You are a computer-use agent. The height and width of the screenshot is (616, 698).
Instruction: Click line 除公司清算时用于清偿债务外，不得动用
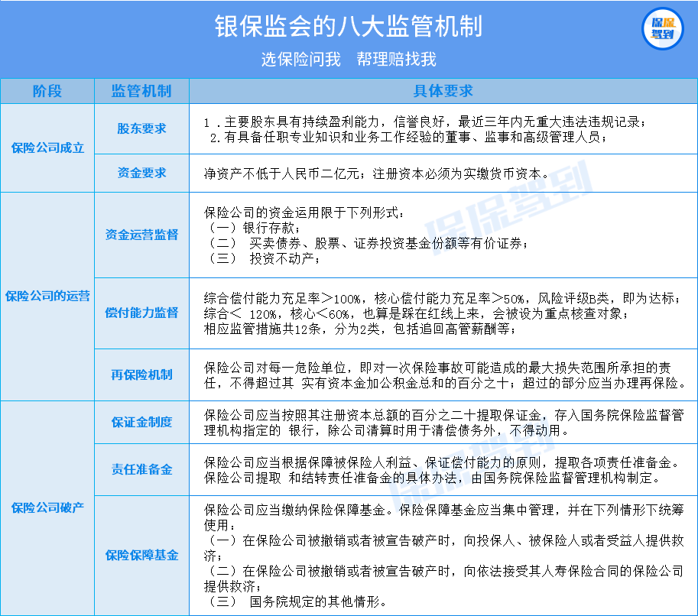click(386, 430)
